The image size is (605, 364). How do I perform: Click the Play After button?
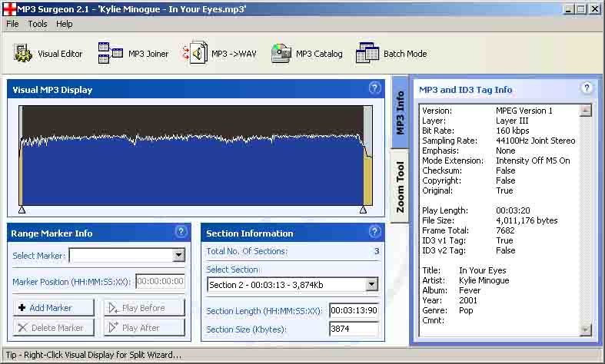click(x=145, y=328)
